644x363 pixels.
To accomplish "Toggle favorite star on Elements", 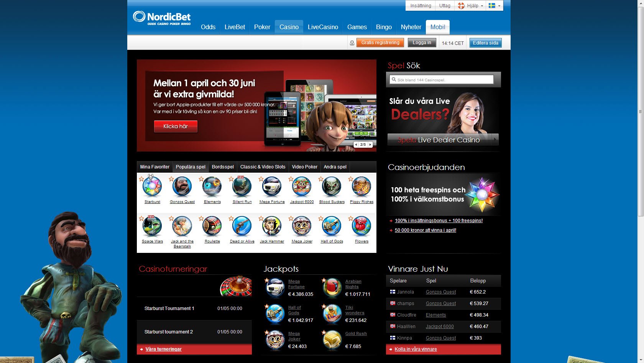I will (x=201, y=179).
